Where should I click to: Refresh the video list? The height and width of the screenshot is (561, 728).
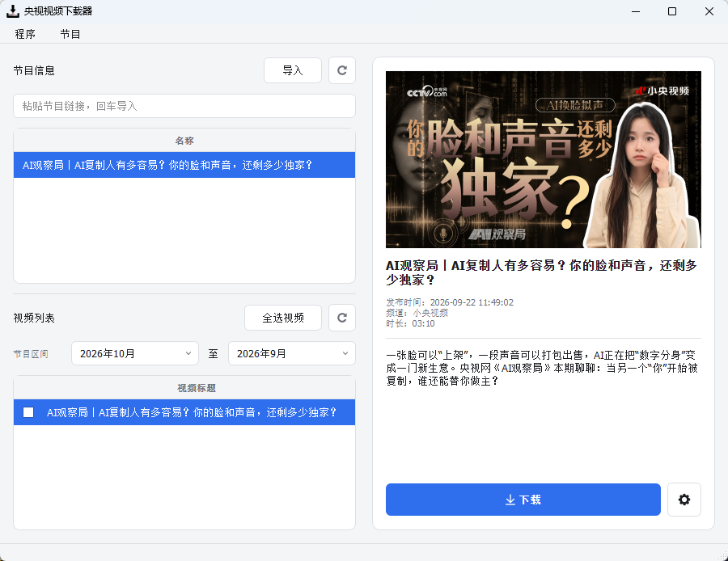(x=342, y=318)
